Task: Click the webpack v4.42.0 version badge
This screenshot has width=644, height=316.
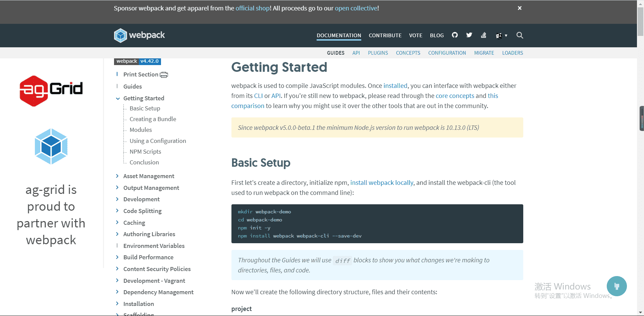Action: (x=138, y=61)
